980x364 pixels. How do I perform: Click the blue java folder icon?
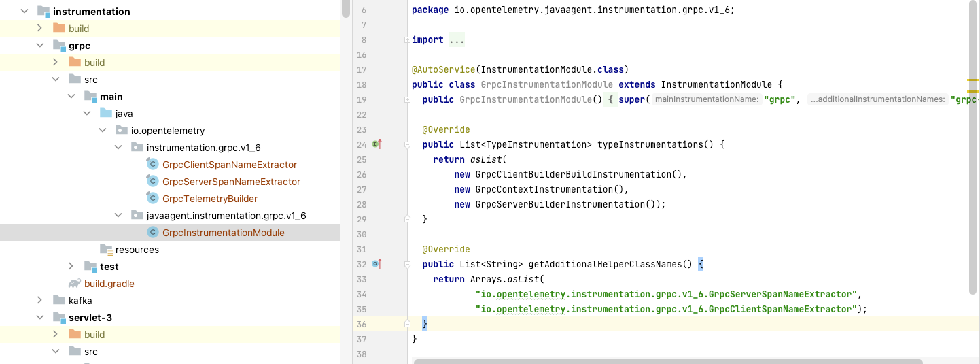coord(106,114)
